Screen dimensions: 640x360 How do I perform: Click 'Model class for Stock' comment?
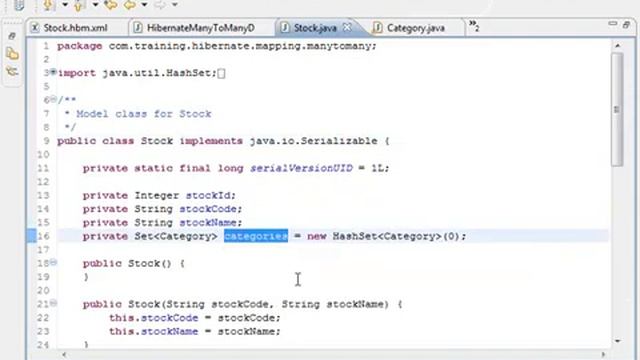144,114
